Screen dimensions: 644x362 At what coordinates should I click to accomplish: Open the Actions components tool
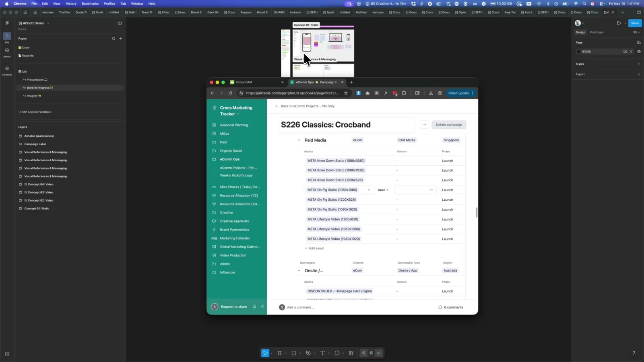[351, 353]
